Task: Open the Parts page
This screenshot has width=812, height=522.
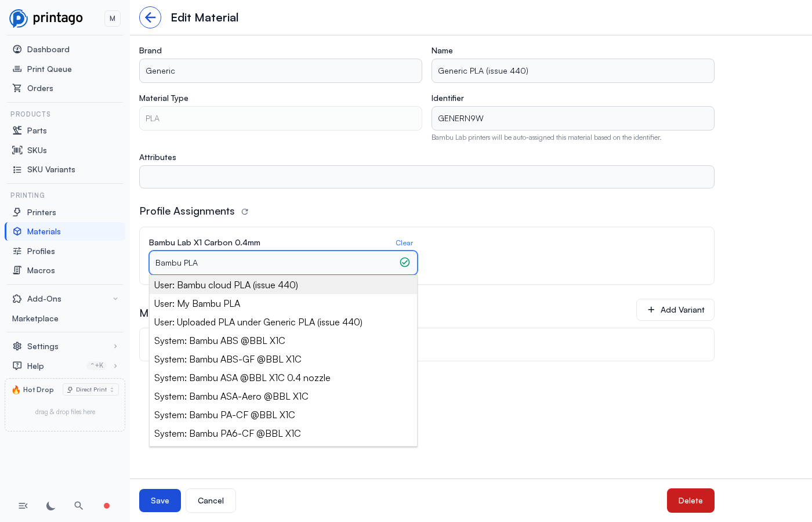Action: pyautogui.click(x=65, y=130)
